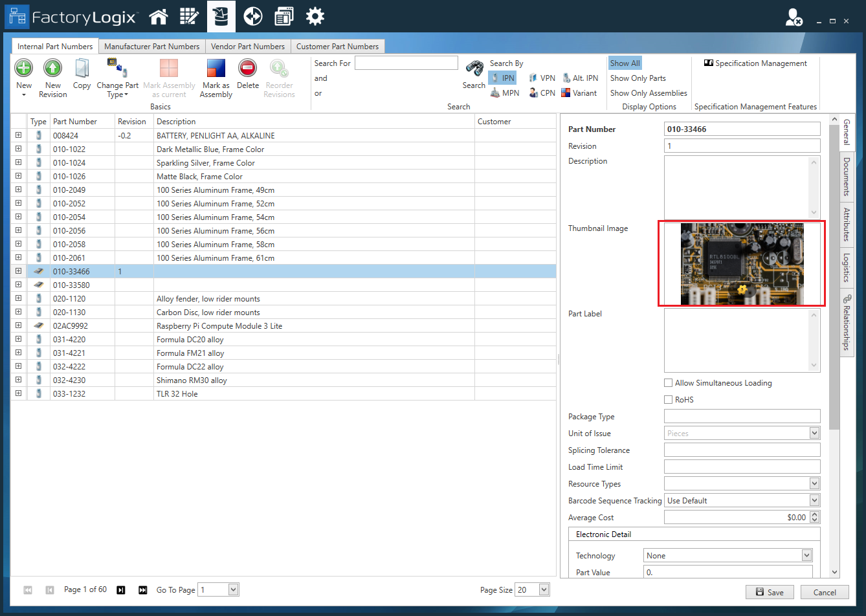Check Allow Simultaneous Loading
Screen dimensions: 866x616
668,382
